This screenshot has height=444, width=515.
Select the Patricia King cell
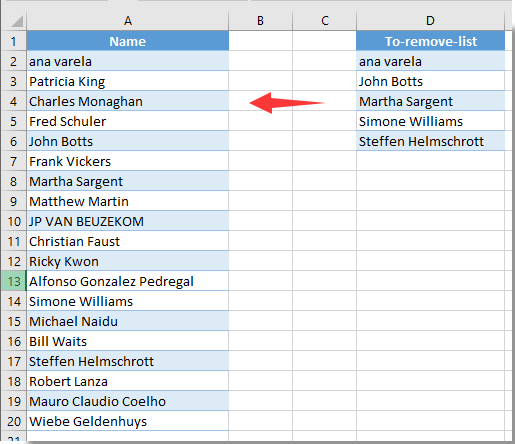(128, 81)
